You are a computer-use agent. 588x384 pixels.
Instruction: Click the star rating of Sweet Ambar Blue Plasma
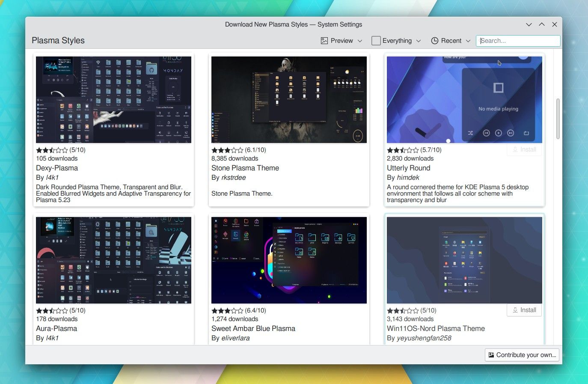[227, 311]
